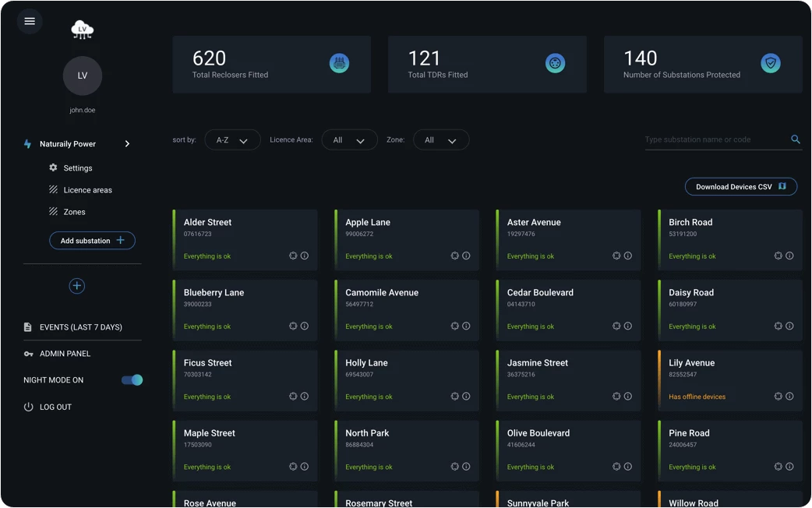Image resolution: width=812 pixels, height=508 pixels.
Task: Open Cedar Boulevard device chip icon
Action: [x=616, y=326]
